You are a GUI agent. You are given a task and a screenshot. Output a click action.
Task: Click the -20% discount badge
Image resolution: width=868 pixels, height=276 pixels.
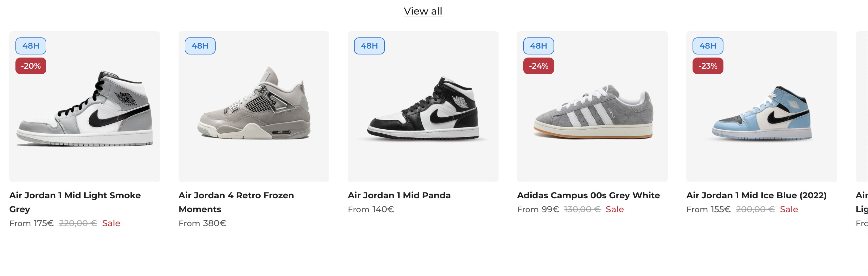pyautogui.click(x=31, y=66)
